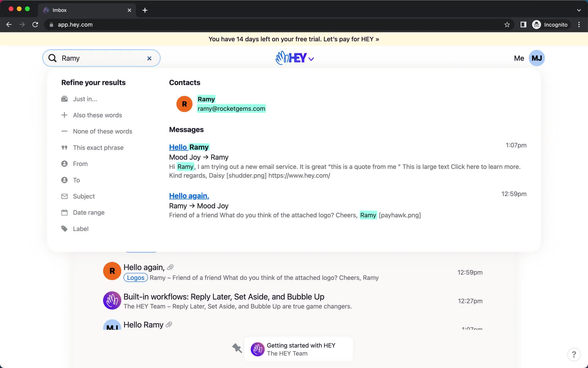
Task: Refine results by To
Action: point(76,180)
